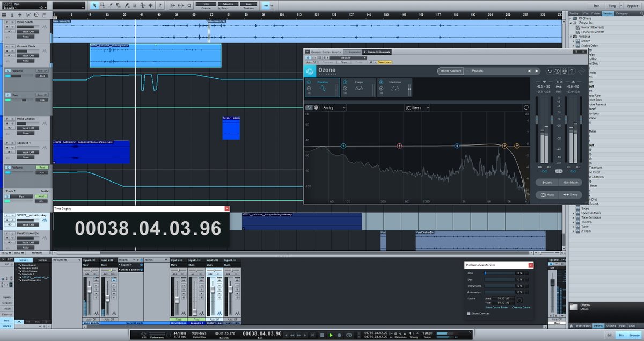Select the Arrow tool in the toolbar
The image size is (644, 341).
(x=94, y=5)
